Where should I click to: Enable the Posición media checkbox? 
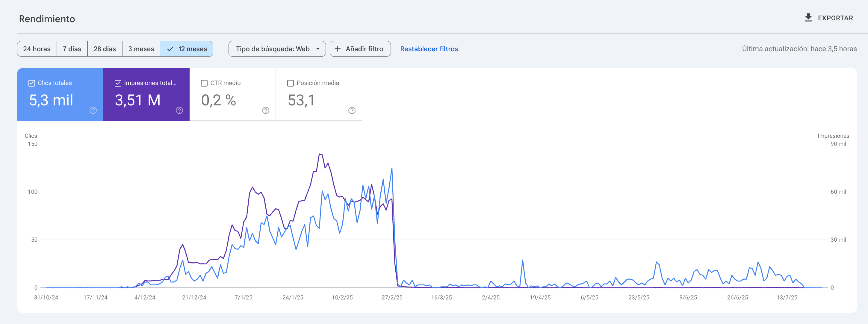(x=290, y=83)
